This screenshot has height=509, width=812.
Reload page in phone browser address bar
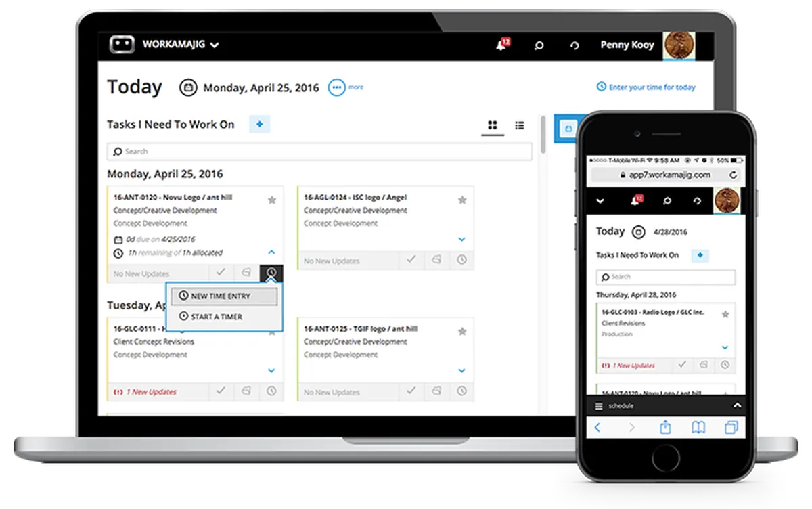pyautogui.click(x=733, y=175)
